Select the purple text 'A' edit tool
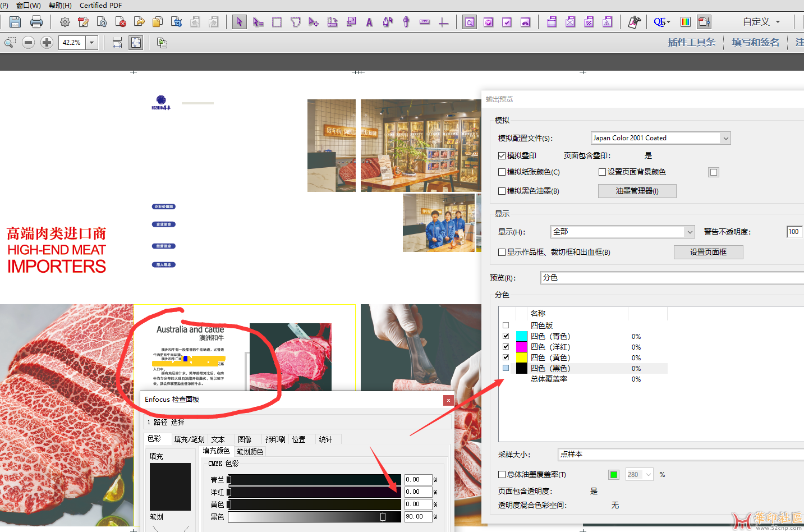The image size is (804, 532). 369,22
